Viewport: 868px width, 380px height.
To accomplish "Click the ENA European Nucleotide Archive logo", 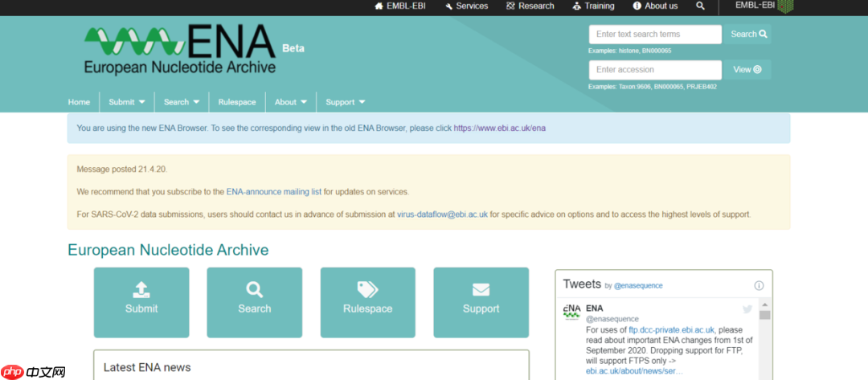I will (x=180, y=49).
